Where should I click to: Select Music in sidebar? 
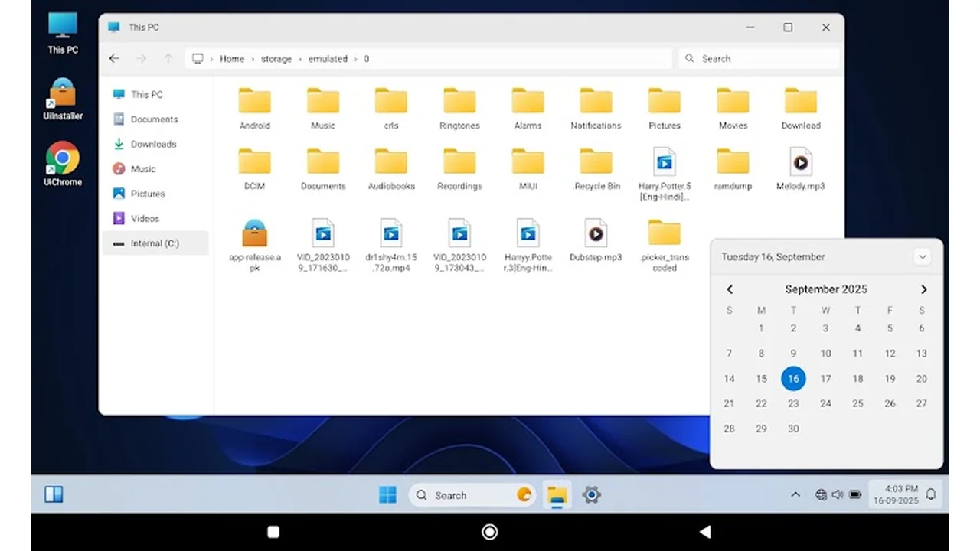click(x=155, y=169)
